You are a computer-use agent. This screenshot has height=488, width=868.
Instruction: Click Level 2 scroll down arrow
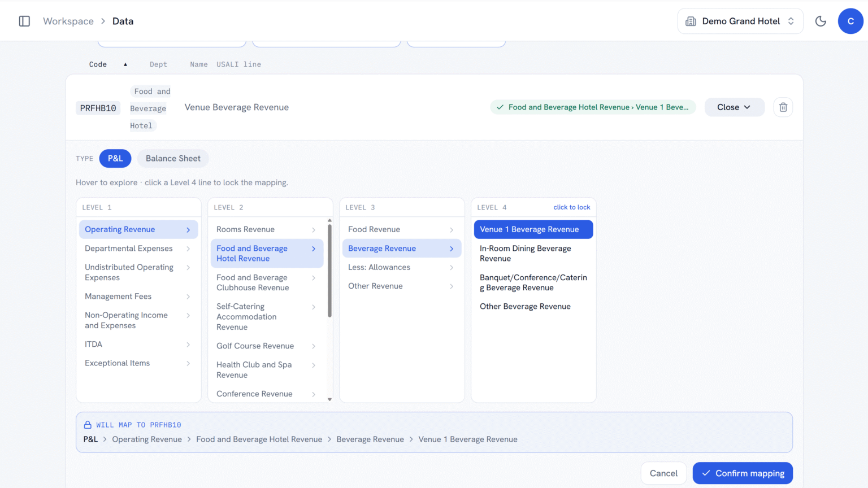tap(329, 399)
